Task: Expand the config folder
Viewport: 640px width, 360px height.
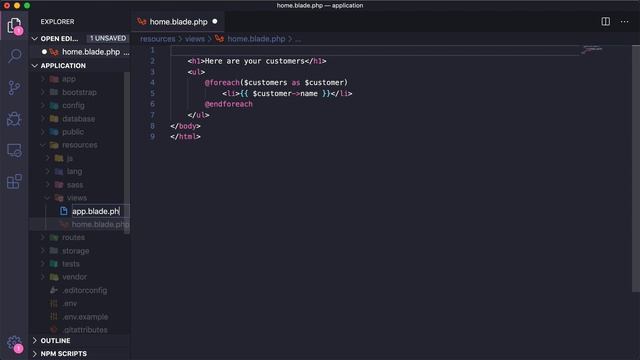Action: tap(73, 105)
